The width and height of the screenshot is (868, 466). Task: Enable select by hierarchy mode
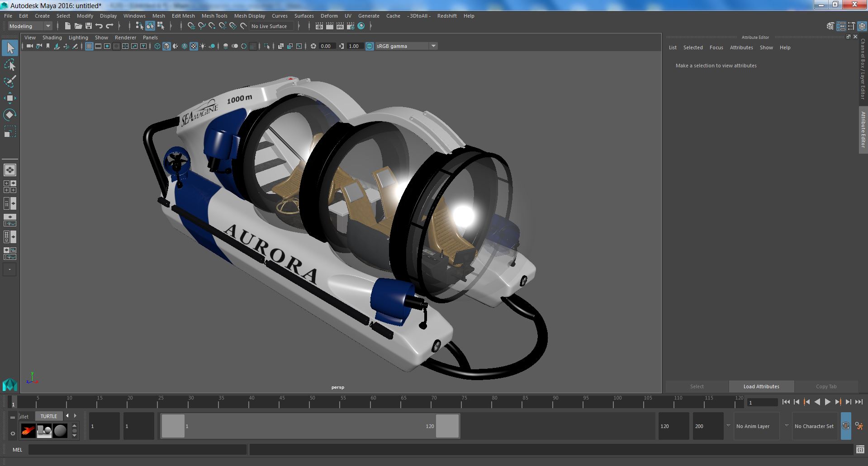tap(140, 26)
